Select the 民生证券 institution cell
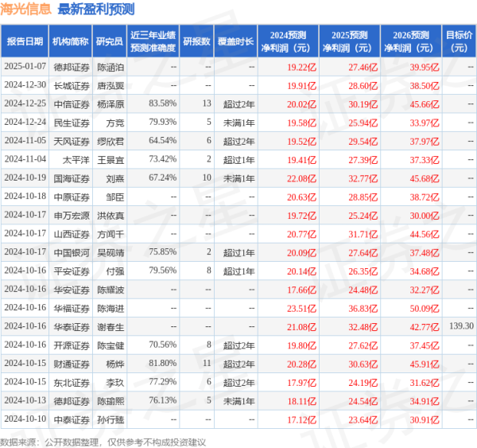 [72, 123]
